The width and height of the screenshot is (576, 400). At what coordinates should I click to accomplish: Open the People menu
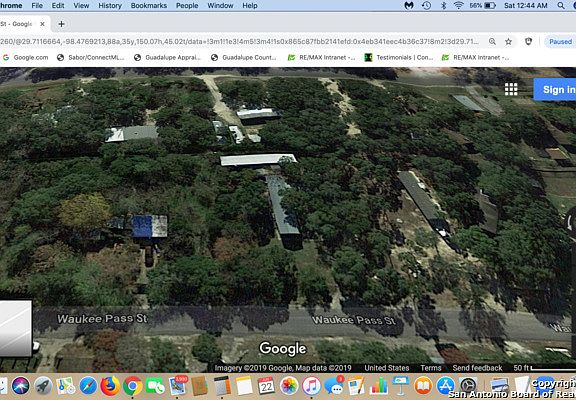187,6
